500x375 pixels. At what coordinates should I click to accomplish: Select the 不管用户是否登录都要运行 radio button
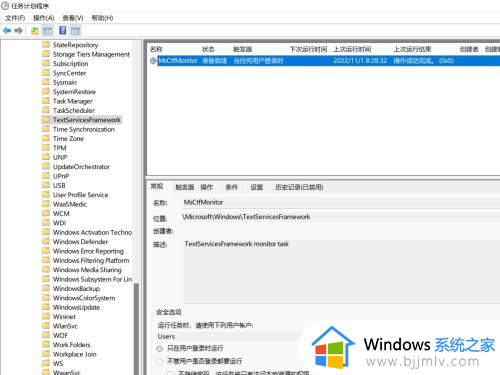(160, 361)
